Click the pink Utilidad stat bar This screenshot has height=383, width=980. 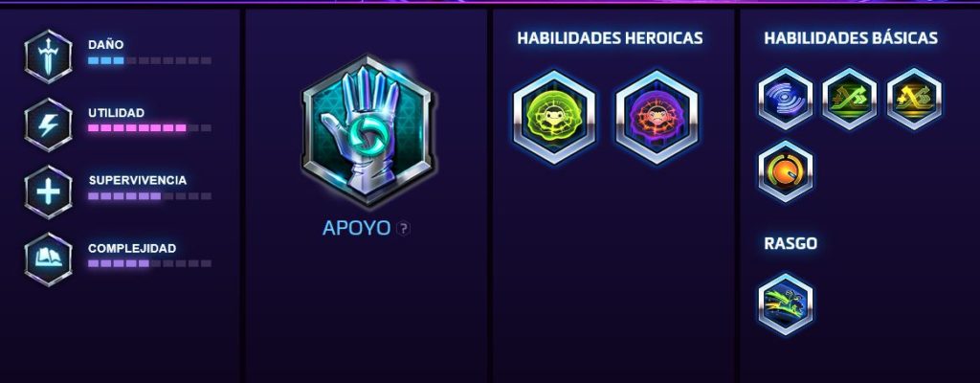(x=149, y=128)
